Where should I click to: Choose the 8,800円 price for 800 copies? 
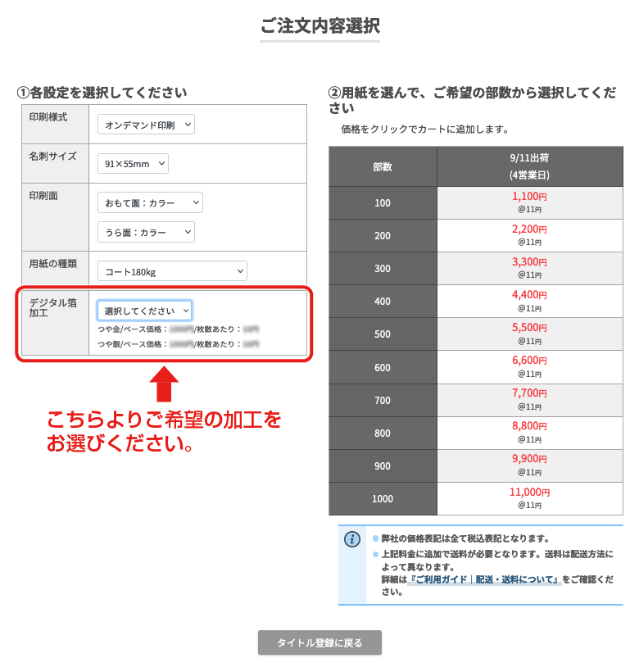click(529, 426)
